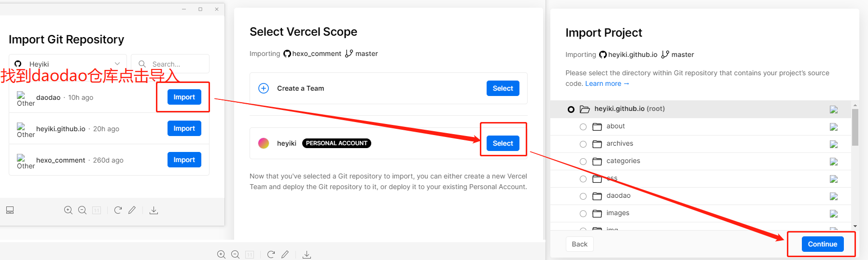Choose the images folder radio option

tap(583, 214)
